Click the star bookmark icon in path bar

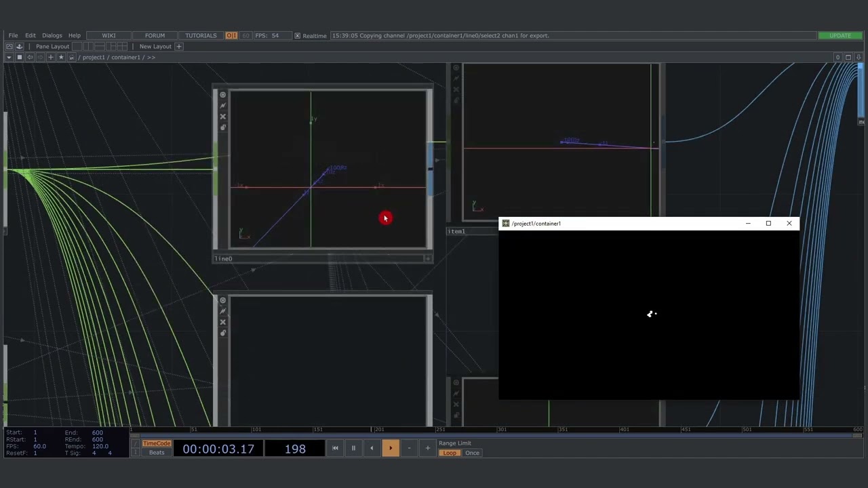[61, 57]
